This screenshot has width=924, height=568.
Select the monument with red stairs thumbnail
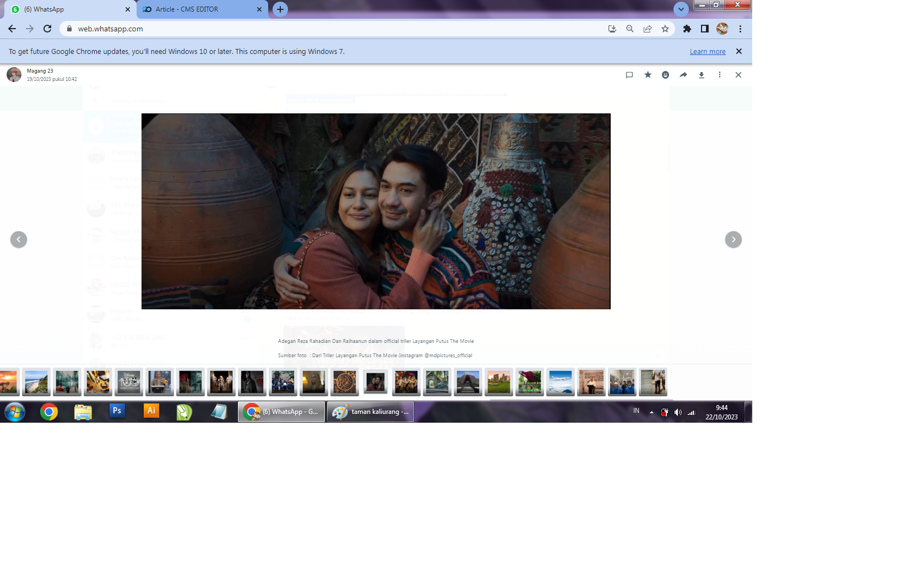(x=468, y=382)
